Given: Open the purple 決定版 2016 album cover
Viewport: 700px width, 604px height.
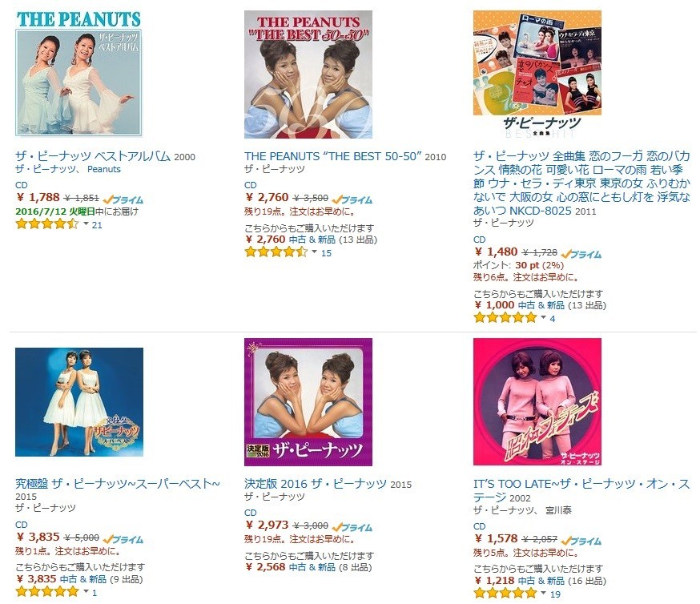Looking at the screenshot, I should [308, 402].
